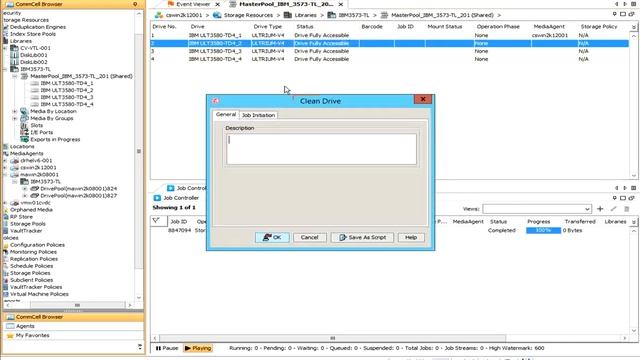Add a new view with plus icon

tap(600, 209)
